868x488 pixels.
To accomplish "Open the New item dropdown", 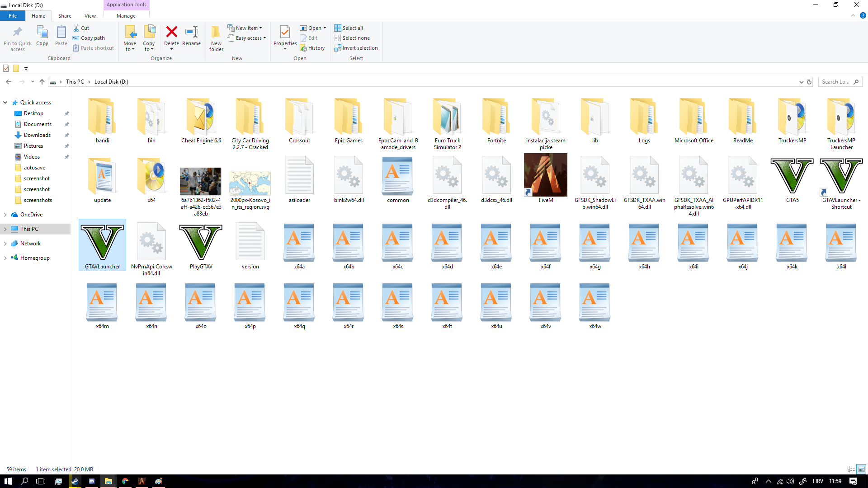I will (245, 28).
